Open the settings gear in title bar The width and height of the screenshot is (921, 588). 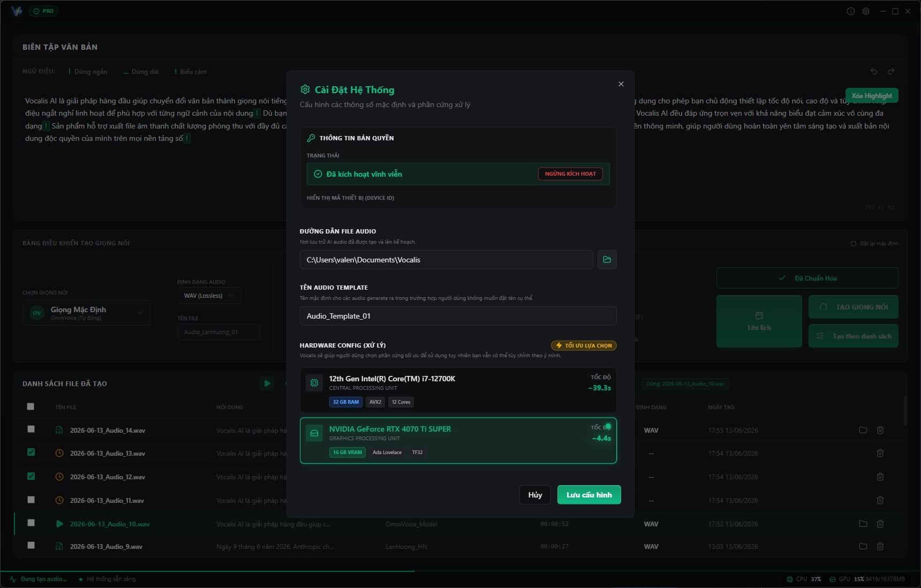(866, 11)
